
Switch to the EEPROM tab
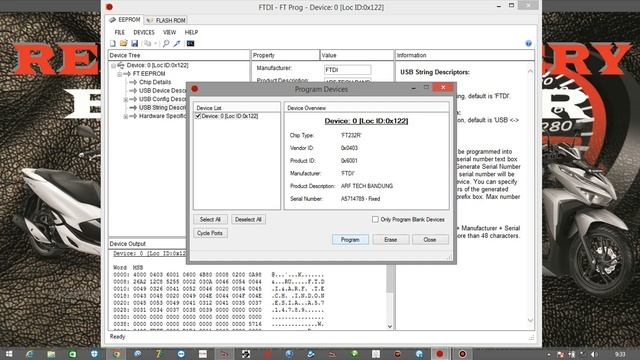125,20
